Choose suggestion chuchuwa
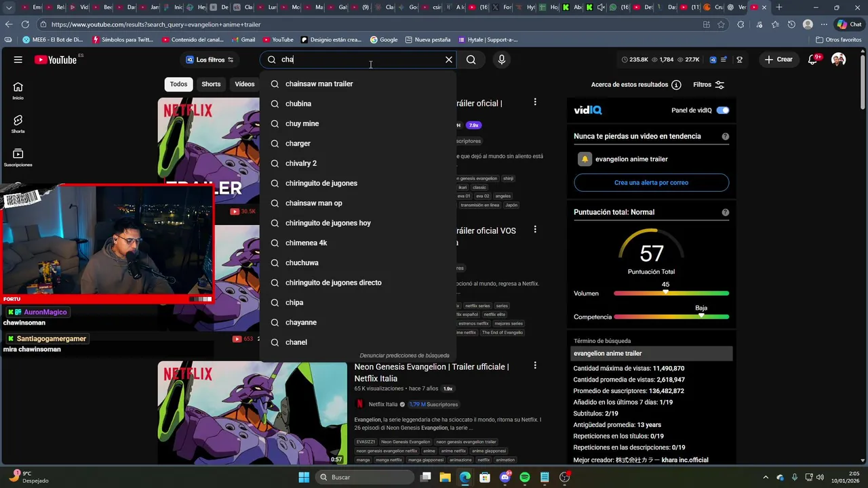This screenshot has height=488, width=868. click(x=358, y=263)
